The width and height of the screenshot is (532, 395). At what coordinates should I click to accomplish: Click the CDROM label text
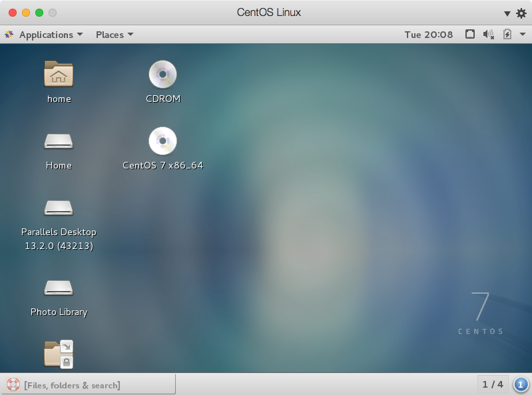tap(163, 99)
